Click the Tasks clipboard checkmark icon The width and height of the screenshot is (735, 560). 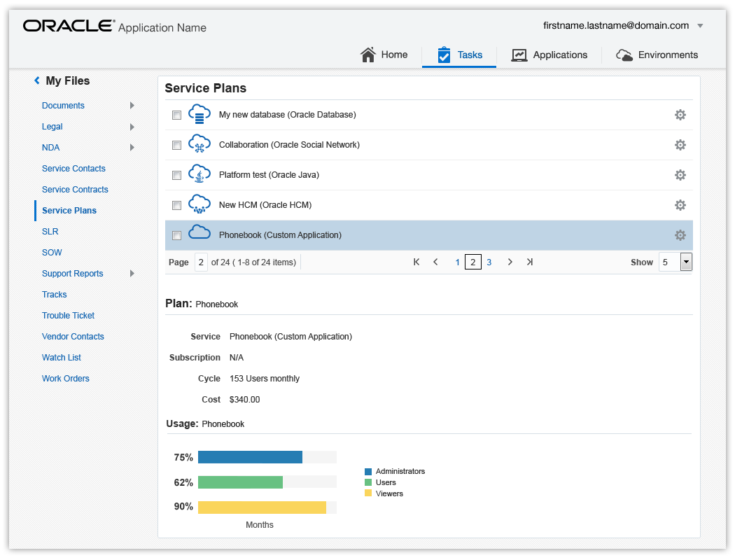[x=443, y=55]
